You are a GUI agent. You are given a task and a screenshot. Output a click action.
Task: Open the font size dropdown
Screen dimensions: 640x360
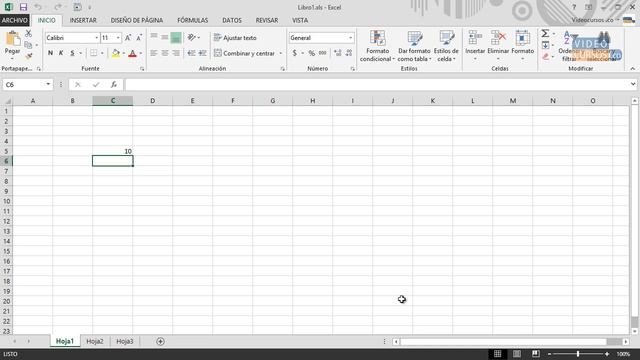point(118,38)
